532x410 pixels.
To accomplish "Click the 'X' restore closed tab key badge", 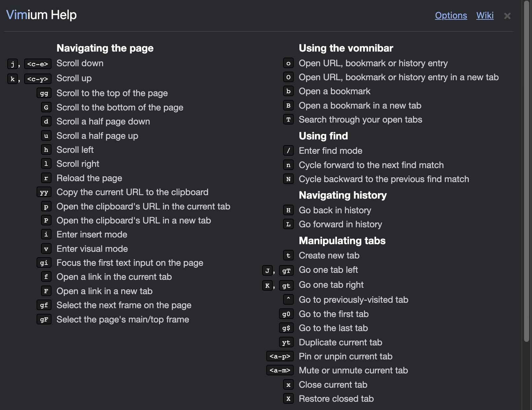I will pyautogui.click(x=288, y=399).
